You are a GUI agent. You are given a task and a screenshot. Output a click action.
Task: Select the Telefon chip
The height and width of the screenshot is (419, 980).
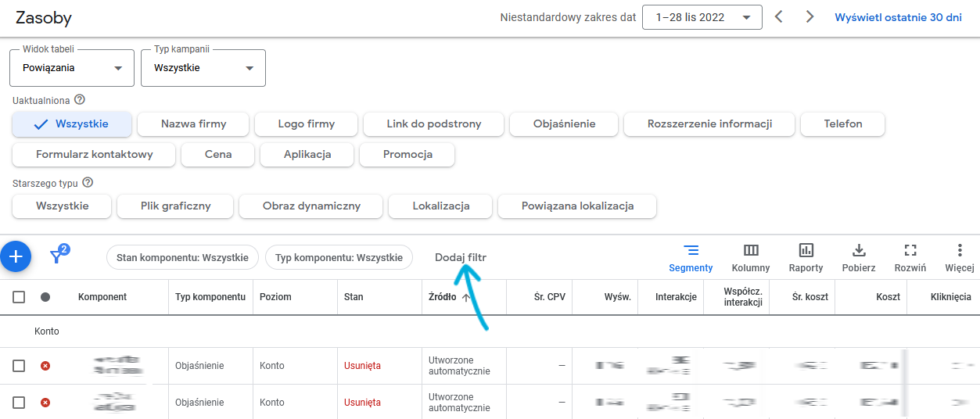point(843,124)
